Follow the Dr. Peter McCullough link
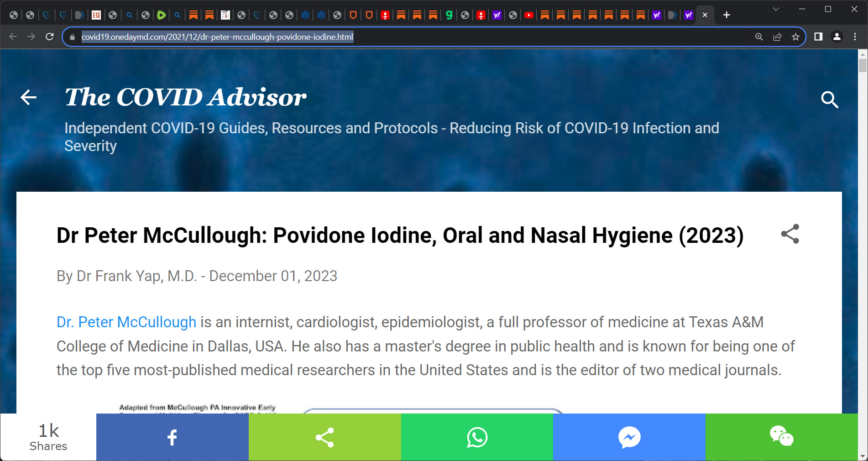The height and width of the screenshot is (461, 868). 126,322
